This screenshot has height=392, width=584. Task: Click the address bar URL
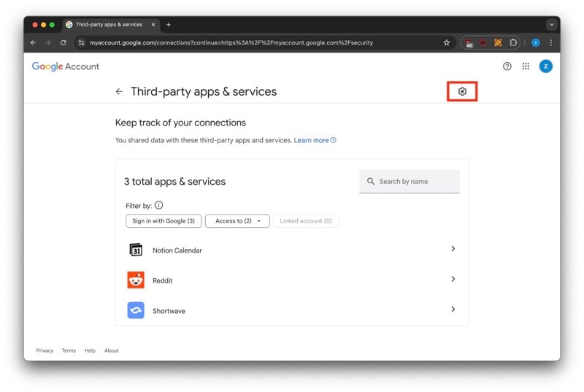point(231,43)
